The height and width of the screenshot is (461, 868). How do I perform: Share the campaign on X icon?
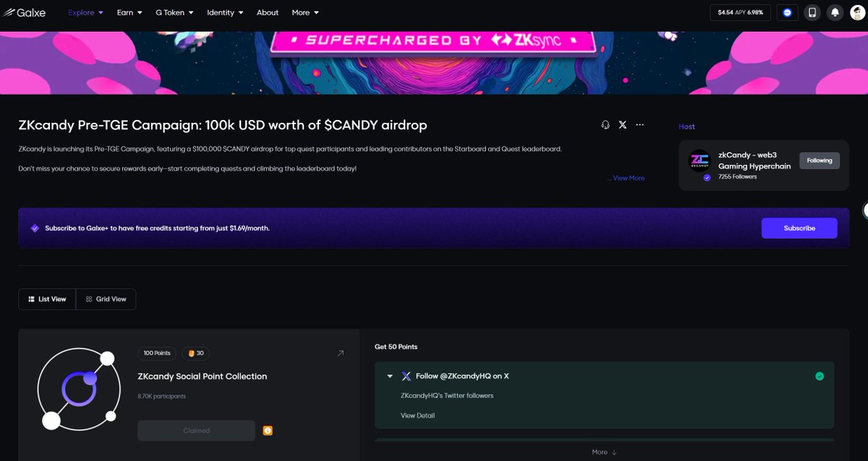pos(623,124)
